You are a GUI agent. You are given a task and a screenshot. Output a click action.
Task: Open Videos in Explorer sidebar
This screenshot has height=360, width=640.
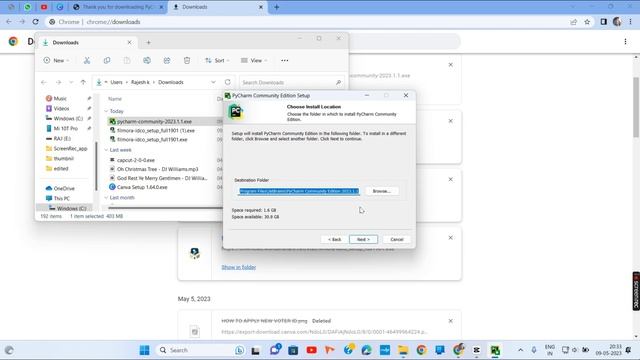click(61, 109)
